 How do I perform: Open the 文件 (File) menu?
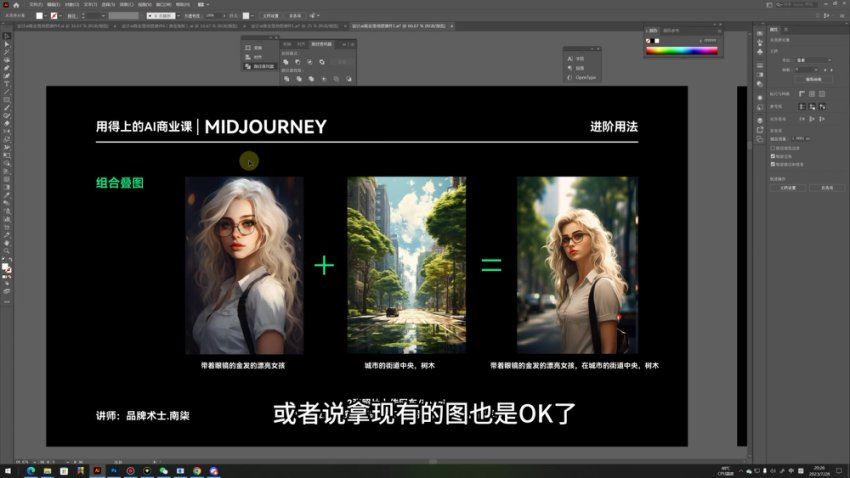pos(36,4)
